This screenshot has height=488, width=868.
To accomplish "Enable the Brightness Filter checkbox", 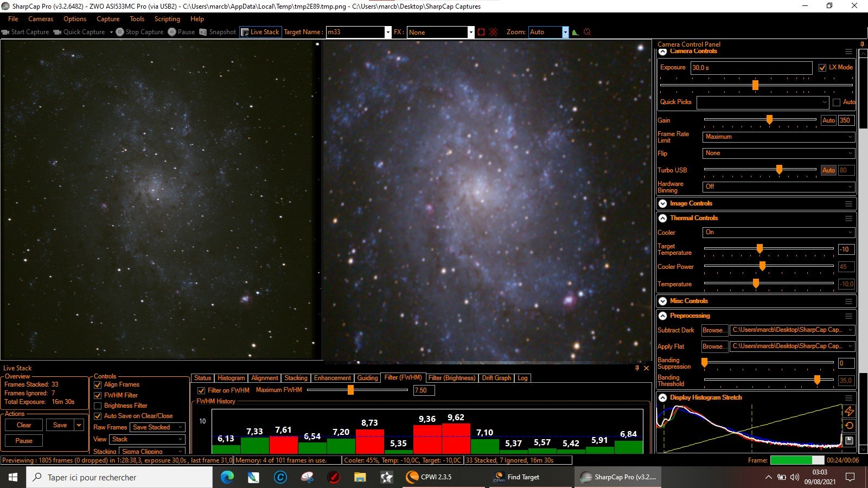I will pyautogui.click(x=98, y=406).
